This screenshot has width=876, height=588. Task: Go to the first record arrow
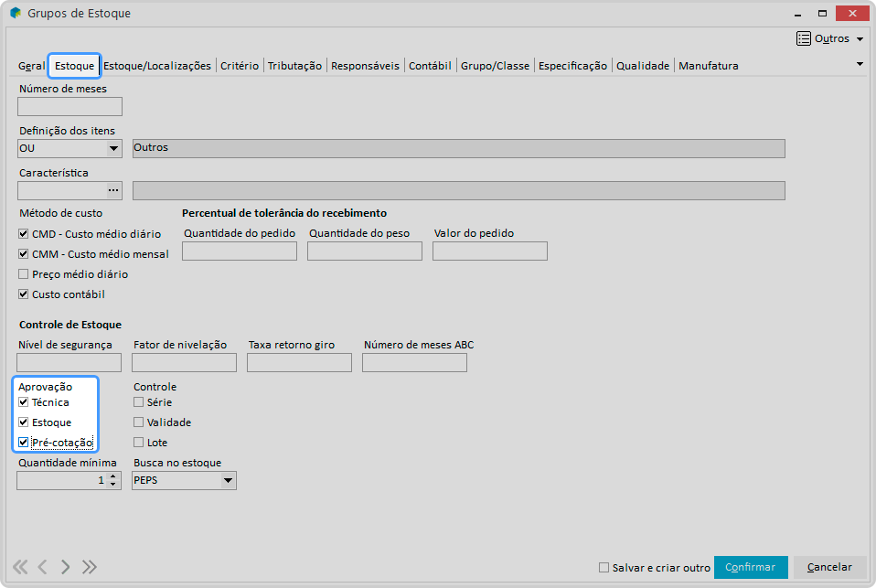20,567
